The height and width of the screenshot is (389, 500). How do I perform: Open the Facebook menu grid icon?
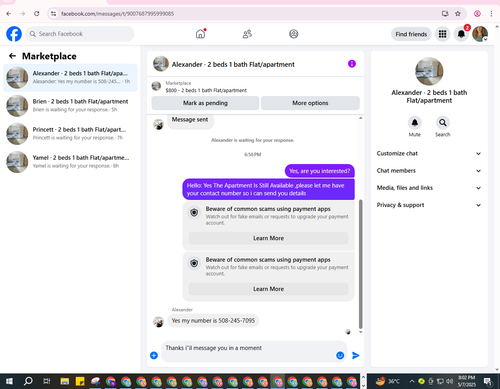(442, 34)
